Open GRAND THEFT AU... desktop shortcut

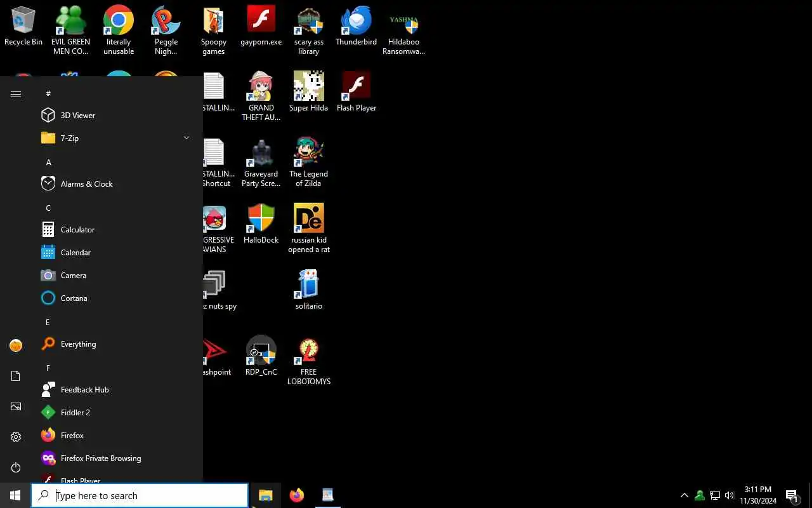click(x=261, y=97)
